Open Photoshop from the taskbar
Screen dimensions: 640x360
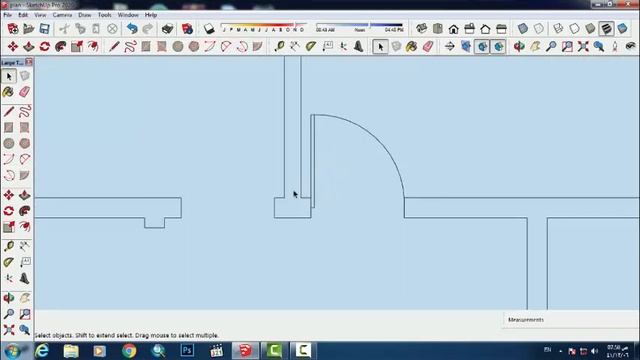(x=187, y=351)
